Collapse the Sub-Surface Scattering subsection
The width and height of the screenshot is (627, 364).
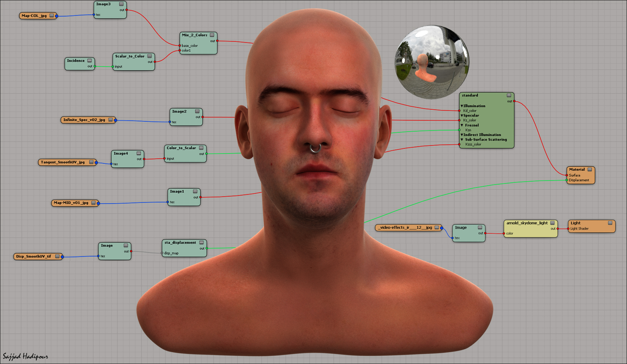click(x=462, y=140)
